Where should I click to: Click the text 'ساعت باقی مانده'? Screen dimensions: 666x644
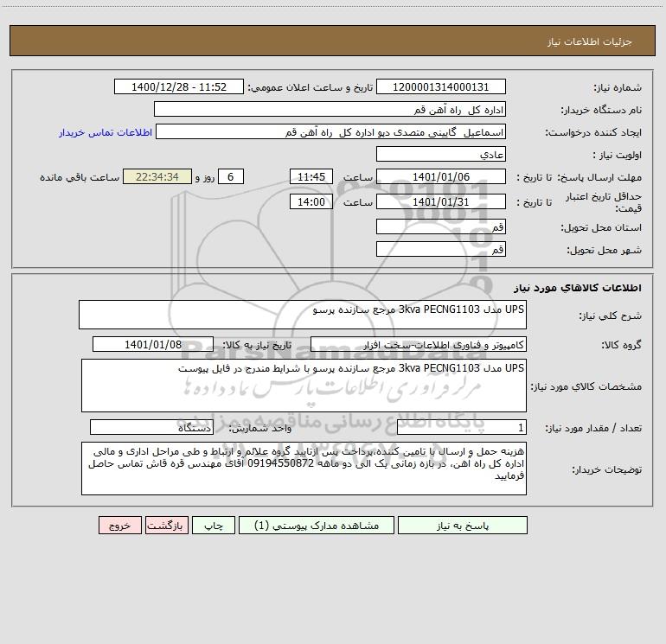point(80,177)
